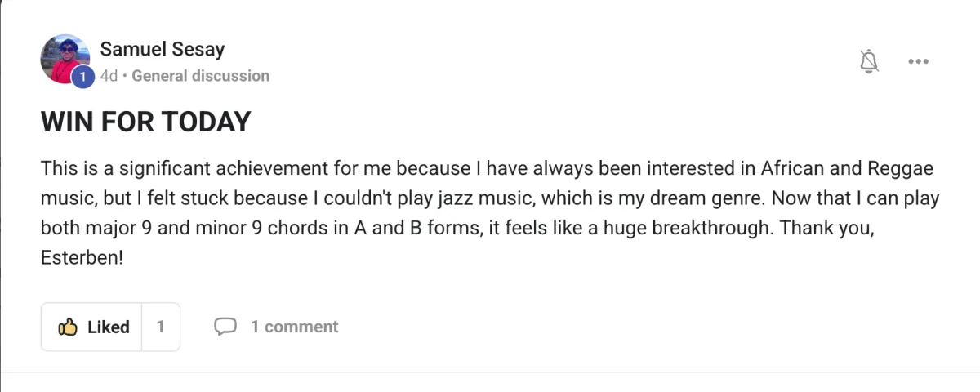Open Samuel Sesay's profile picture
Screen dimensions: 980x392
[x=64, y=58]
